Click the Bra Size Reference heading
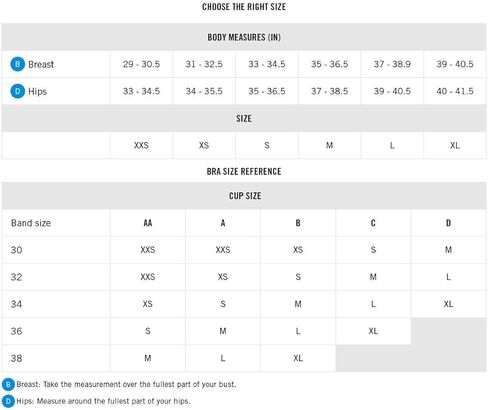Image resolution: width=488 pixels, height=410 pixels. point(244,171)
